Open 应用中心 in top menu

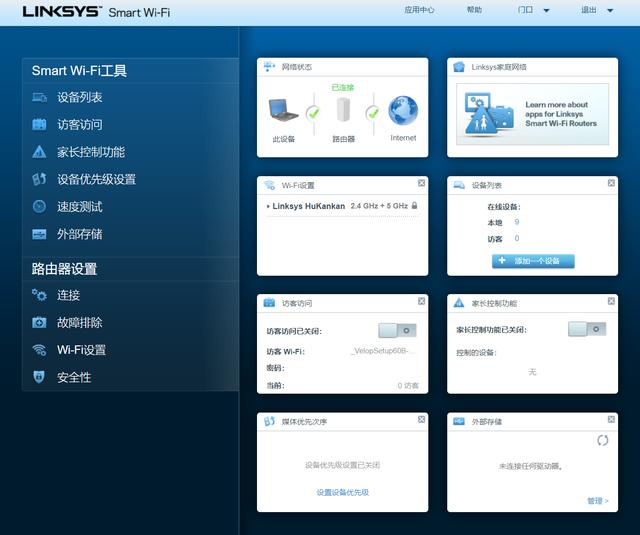[419, 10]
